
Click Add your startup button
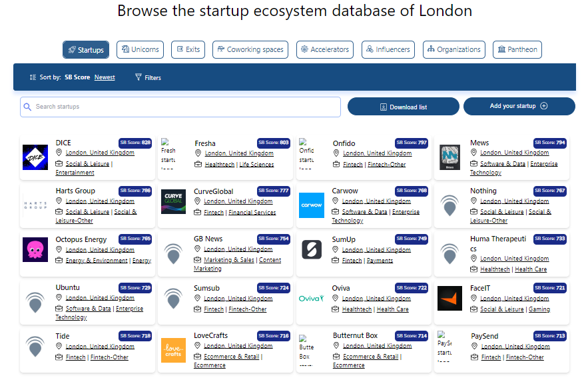[519, 106]
